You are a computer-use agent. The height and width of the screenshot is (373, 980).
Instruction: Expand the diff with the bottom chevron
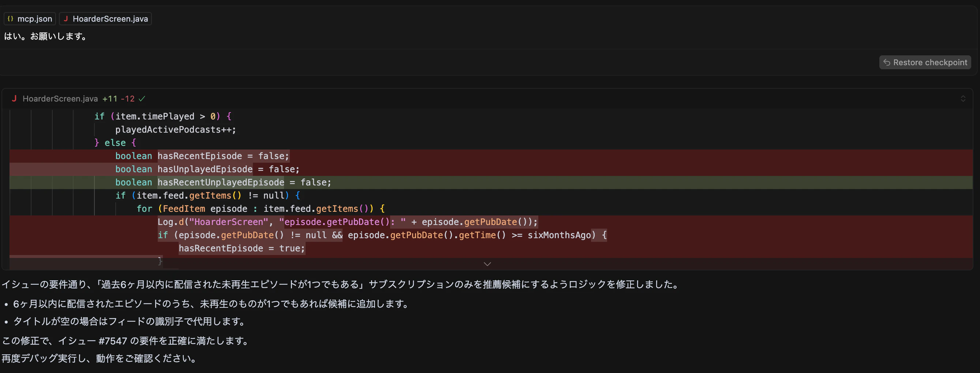(487, 264)
